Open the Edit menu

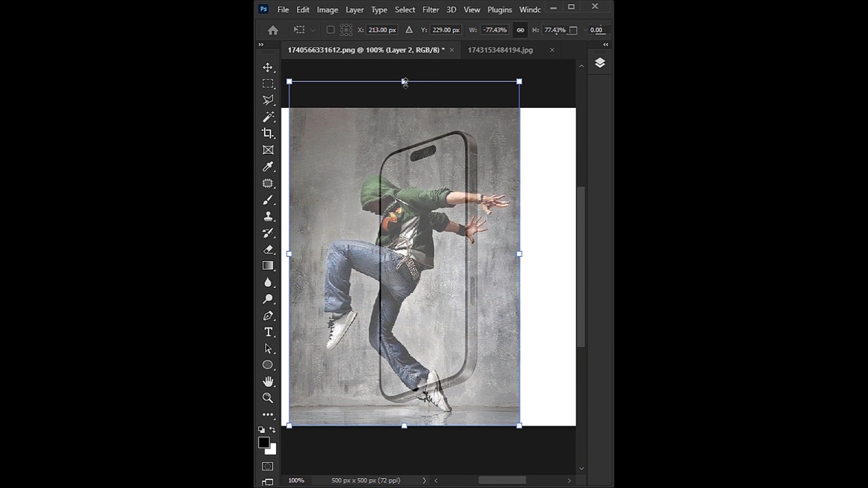[302, 9]
